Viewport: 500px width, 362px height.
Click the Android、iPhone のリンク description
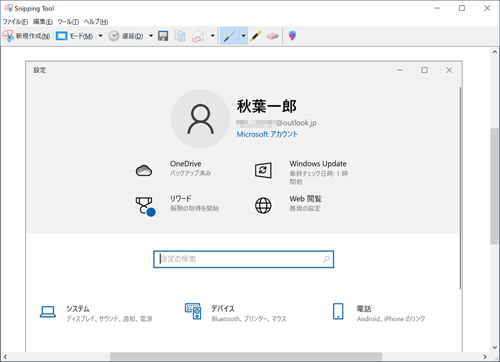coord(391,319)
